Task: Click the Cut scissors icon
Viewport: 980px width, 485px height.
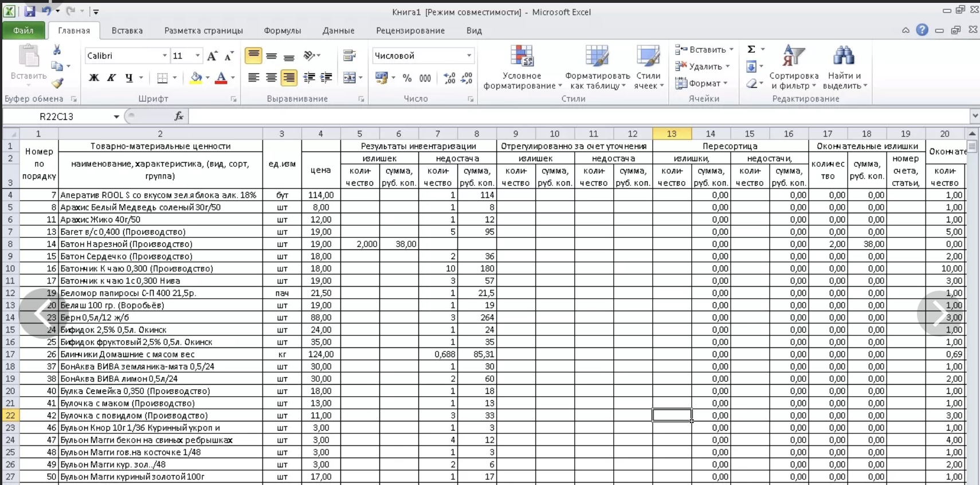Action: pyautogui.click(x=57, y=50)
